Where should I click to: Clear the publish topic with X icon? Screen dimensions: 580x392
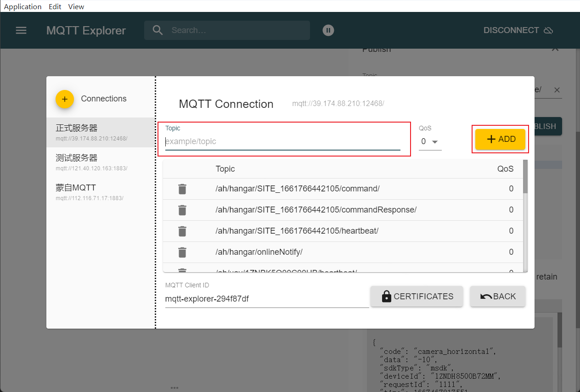(557, 90)
